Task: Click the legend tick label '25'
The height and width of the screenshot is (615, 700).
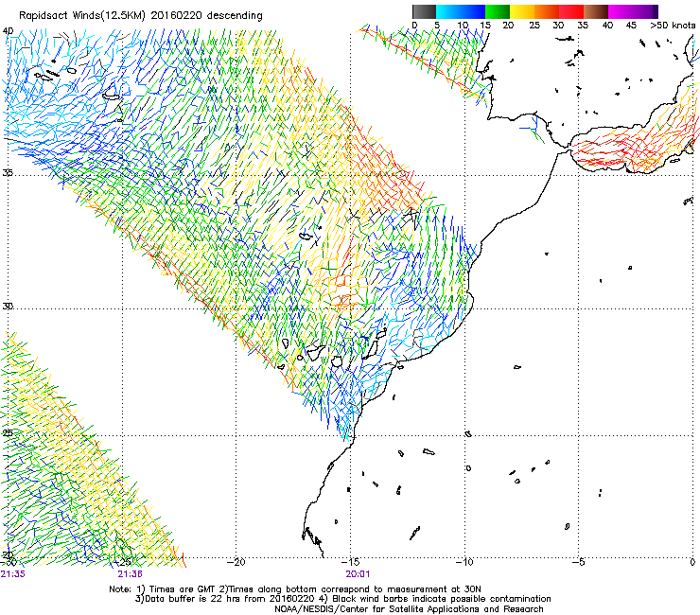Action: click(x=534, y=26)
